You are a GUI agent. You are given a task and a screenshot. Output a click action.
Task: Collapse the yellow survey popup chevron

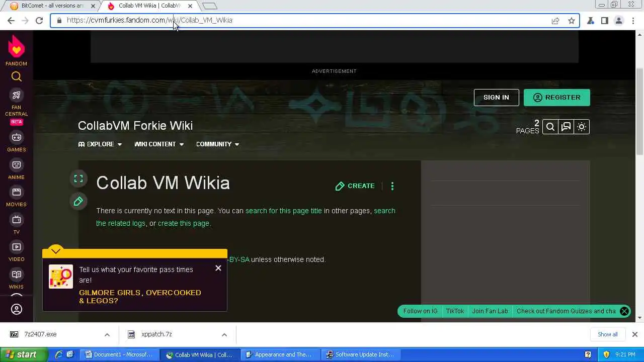point(56,250)
